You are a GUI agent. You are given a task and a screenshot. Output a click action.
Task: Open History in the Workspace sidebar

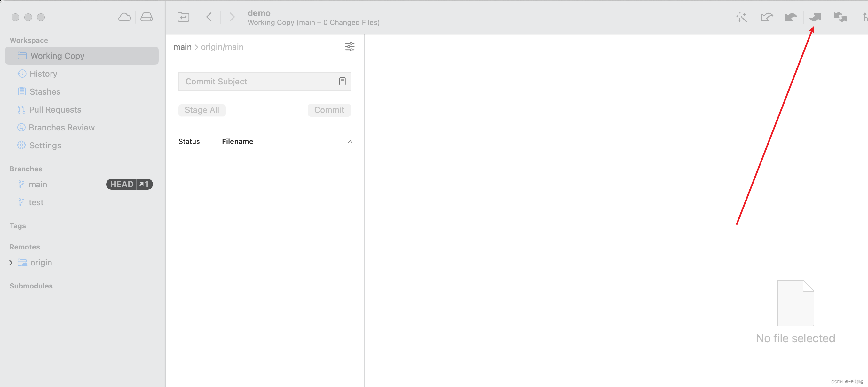click(x=43, y=74)
